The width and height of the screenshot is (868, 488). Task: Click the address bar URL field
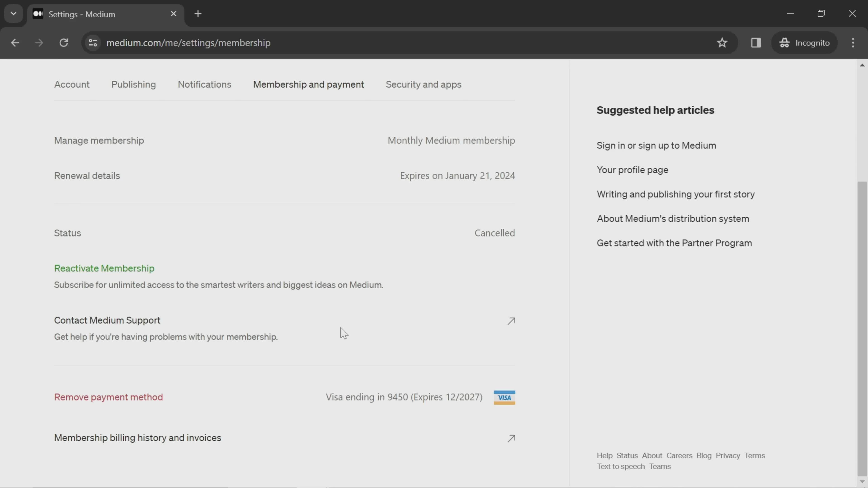click(188, 42)
